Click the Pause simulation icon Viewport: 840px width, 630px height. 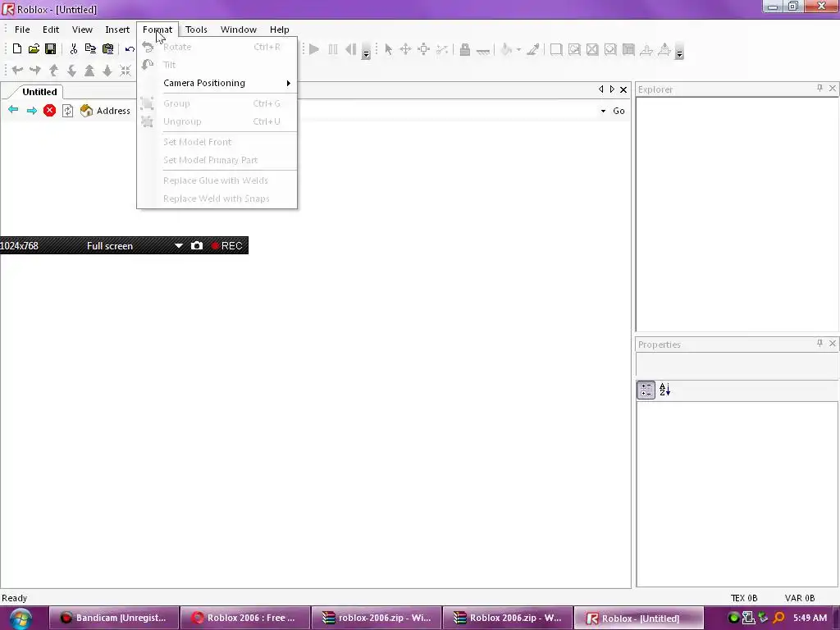point(333,50)
